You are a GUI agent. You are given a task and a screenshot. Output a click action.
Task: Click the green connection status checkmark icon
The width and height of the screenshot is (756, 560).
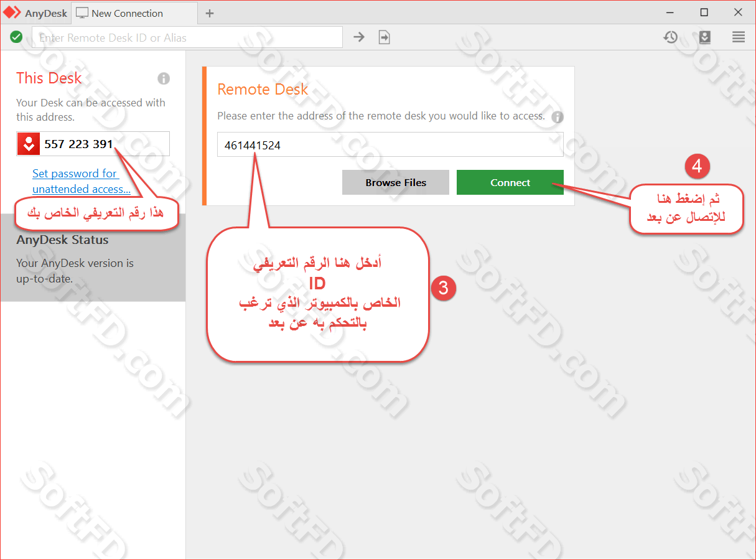[x=16, y=37]
